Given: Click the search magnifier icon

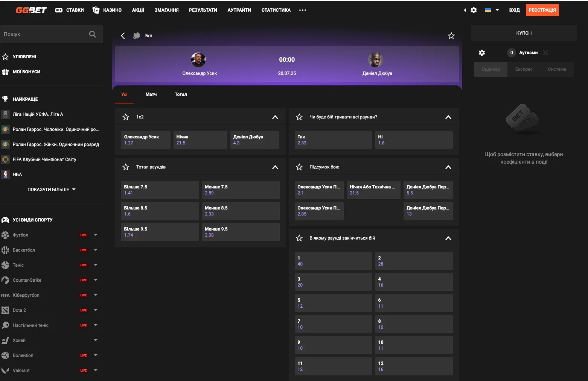Looking at the screenshot, I should (93, 34).
